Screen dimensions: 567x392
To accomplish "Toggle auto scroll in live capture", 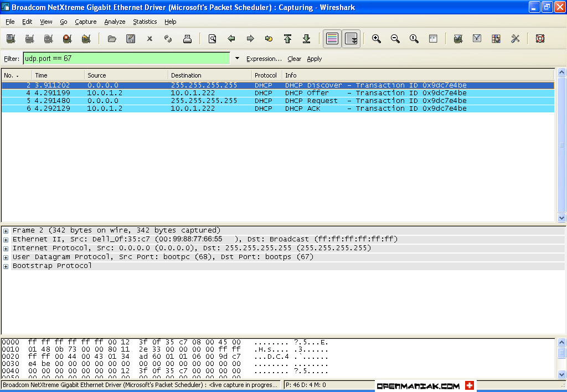I will (x=350, y=39).
